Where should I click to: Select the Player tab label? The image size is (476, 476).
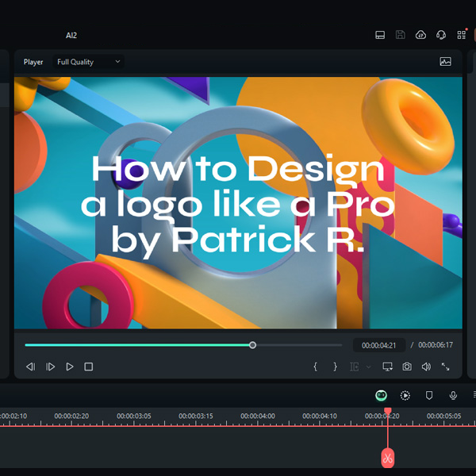coord(33,62)
